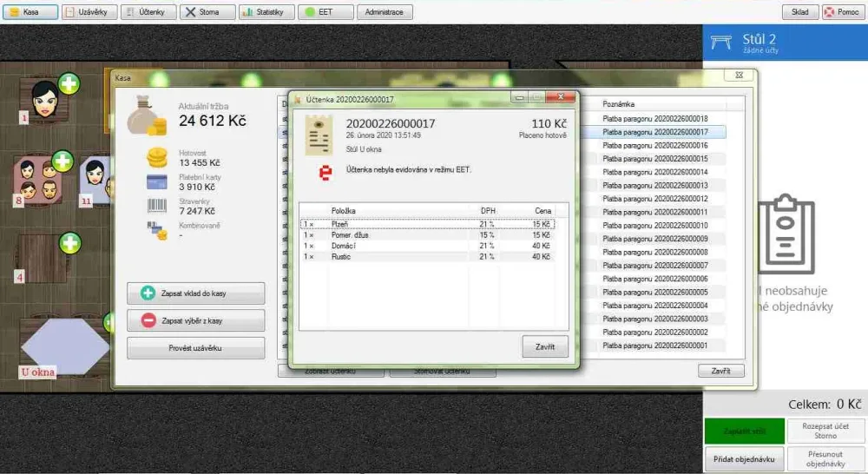Image resolution: width=868 pixels, height=474 pixels.
Task: Click the red EET logo icon
Action: [325, 173]
